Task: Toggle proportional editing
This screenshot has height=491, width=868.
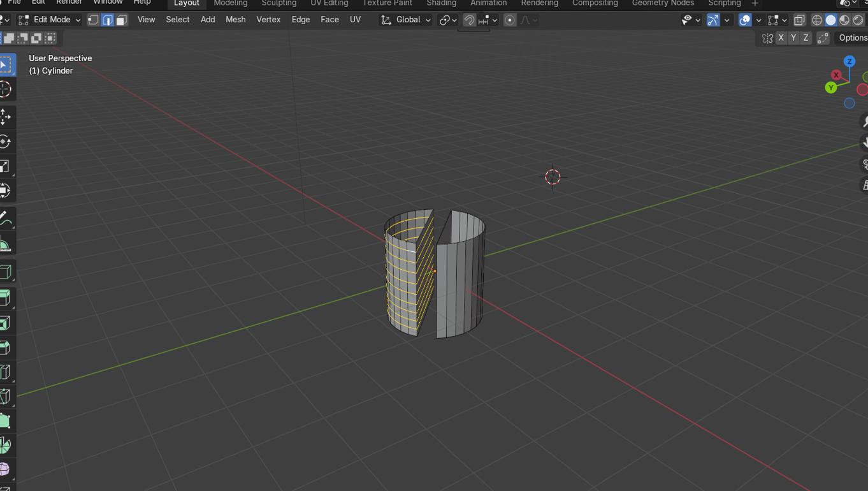Action: pyautogui.click(x=510, y=20)
